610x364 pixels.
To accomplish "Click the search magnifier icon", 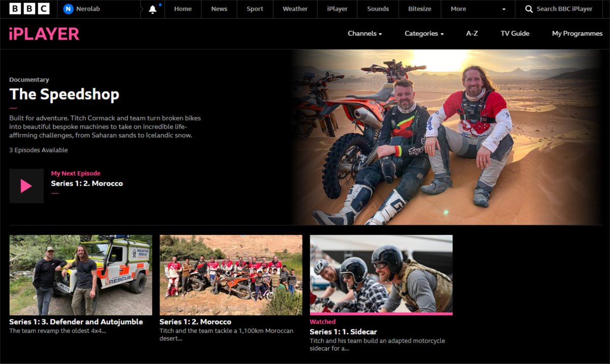I will point(529,9).
